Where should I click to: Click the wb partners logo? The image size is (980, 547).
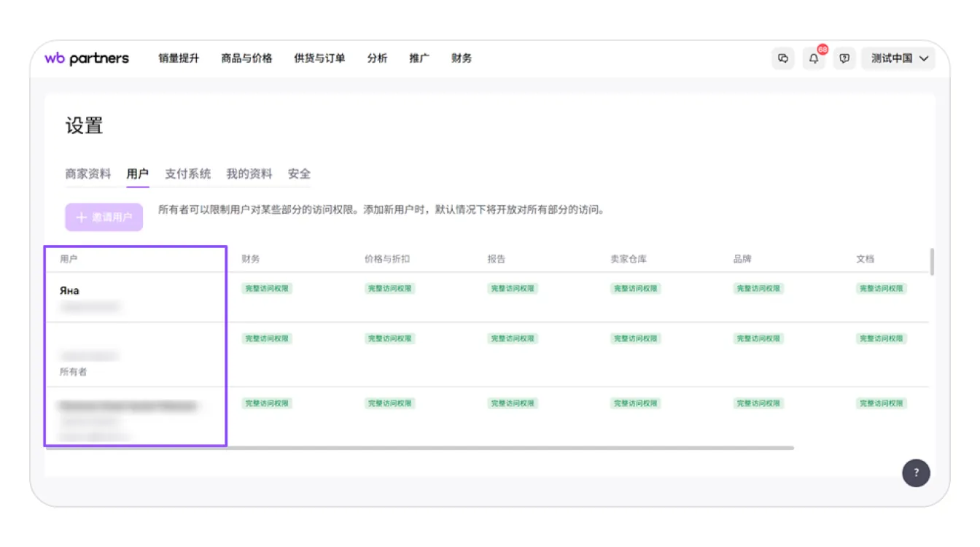(87, 58)
